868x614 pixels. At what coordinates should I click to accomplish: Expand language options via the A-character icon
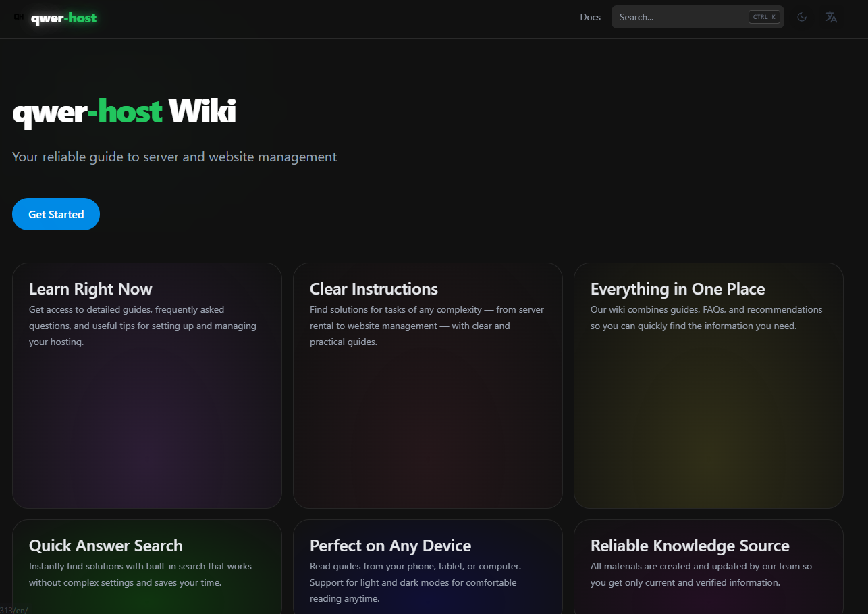point(831,16)
